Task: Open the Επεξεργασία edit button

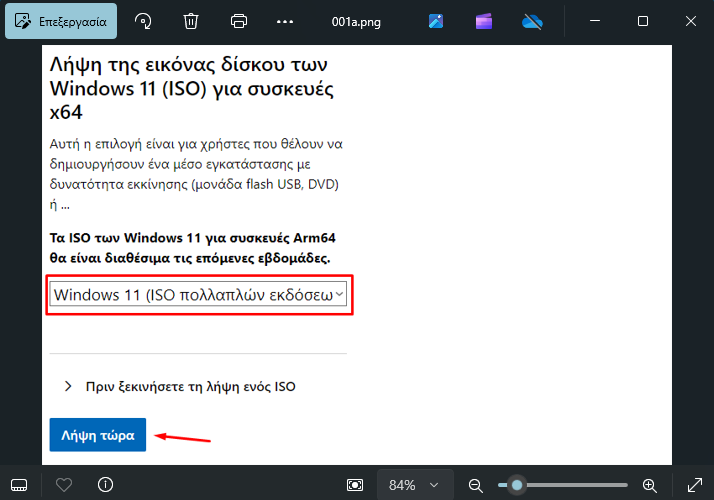Action: [61, 21]
